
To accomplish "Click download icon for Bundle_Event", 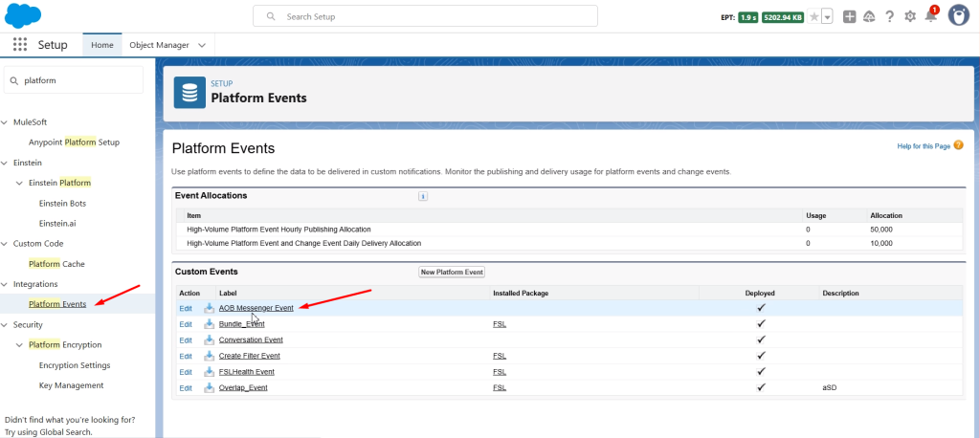I will point(209,324).
